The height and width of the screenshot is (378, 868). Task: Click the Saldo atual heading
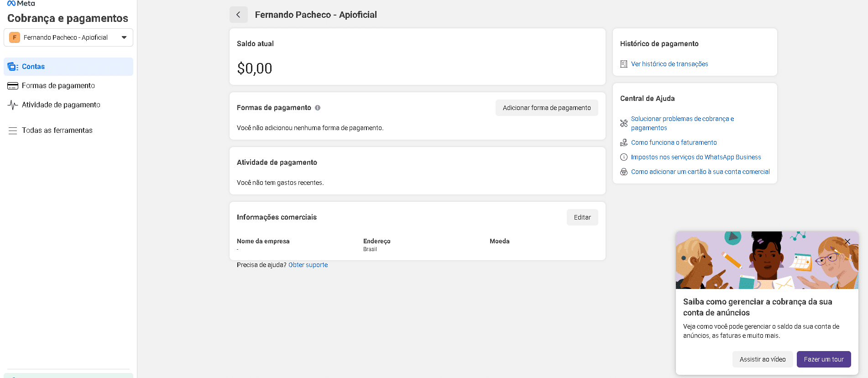255,44
